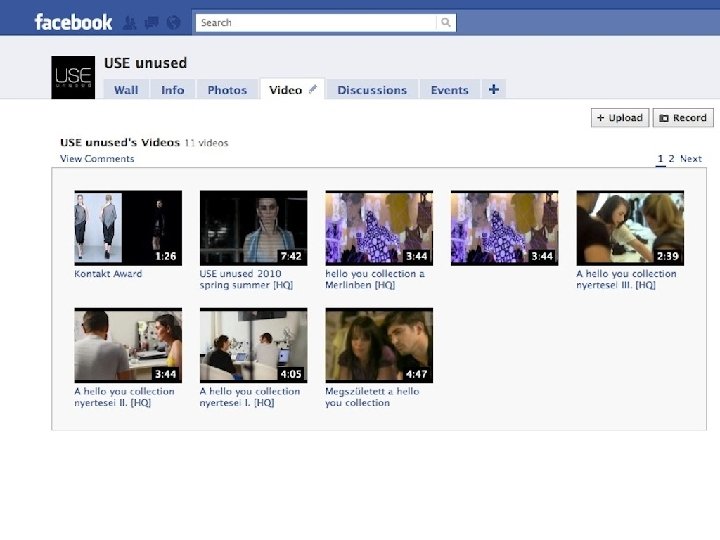Switch to the Wall tab
720x540 pixels.
[126, 90]
